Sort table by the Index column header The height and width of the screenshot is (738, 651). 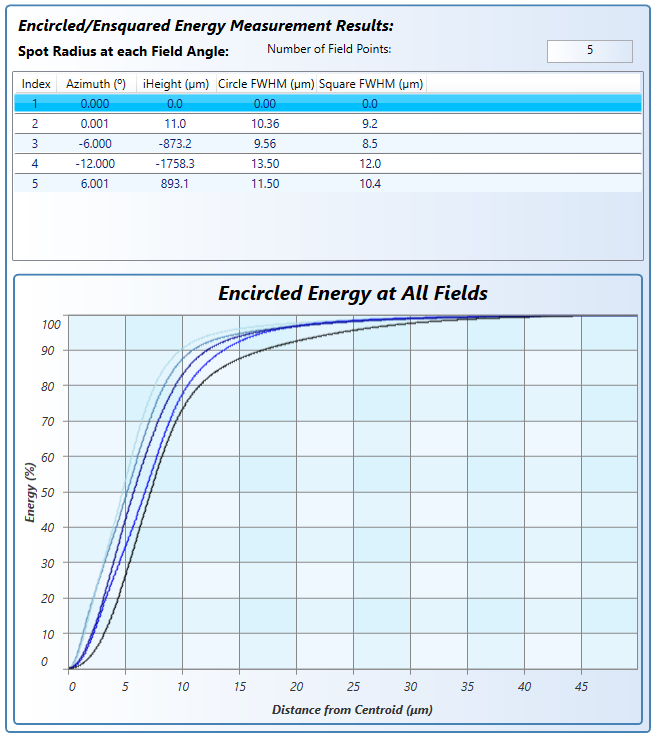36,84
